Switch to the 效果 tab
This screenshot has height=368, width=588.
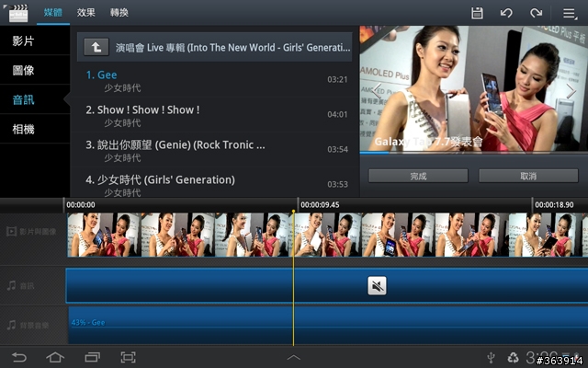(x=85, y=12)
